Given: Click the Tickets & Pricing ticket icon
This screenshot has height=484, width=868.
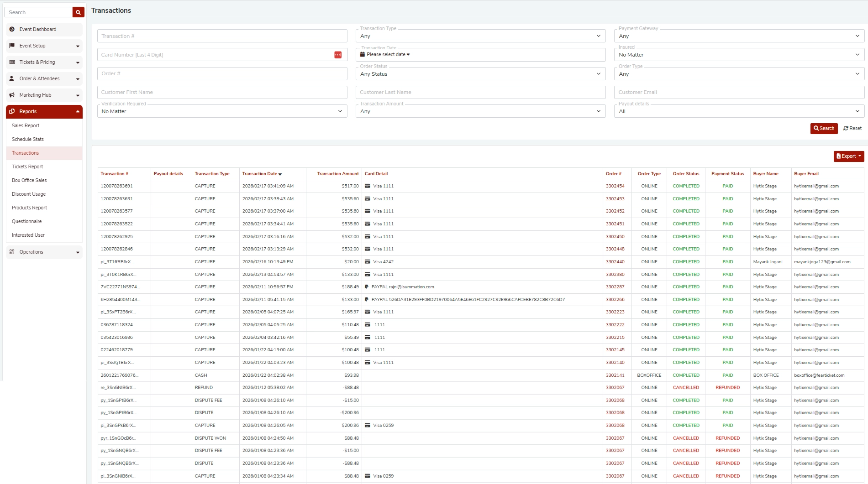Looking at the screenshot, I should pos(12,62).
